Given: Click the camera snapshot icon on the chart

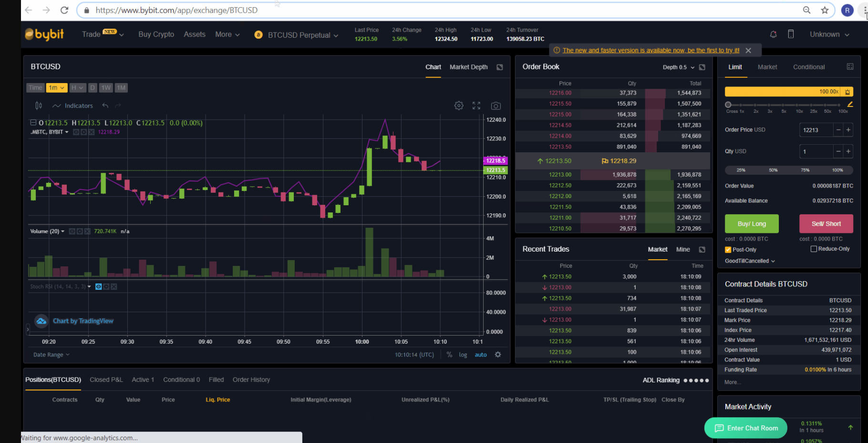Looking at the screenshot, I should pos(496,105).
